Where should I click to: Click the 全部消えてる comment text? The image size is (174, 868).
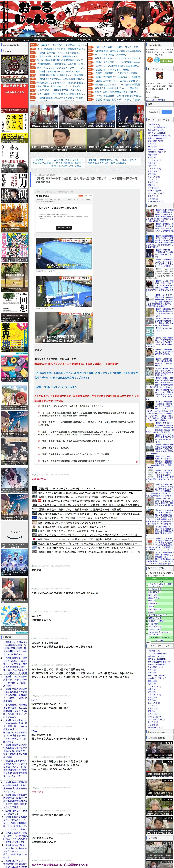click(x=39, y=479)
